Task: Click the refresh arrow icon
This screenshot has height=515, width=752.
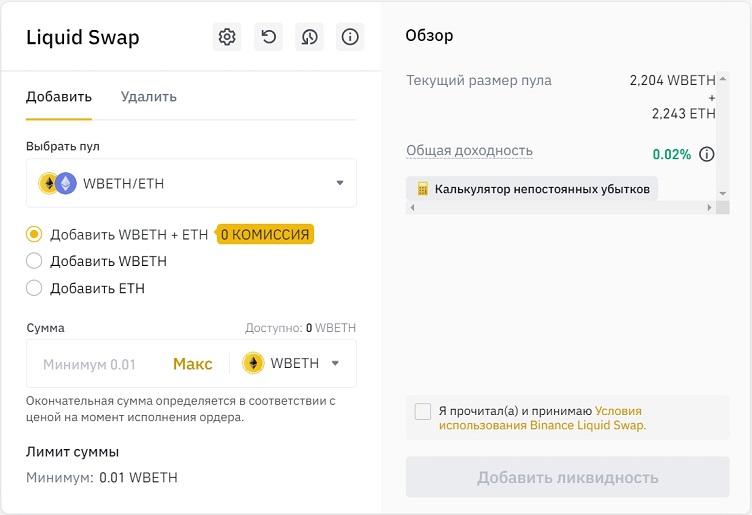Action: (269, 37)
